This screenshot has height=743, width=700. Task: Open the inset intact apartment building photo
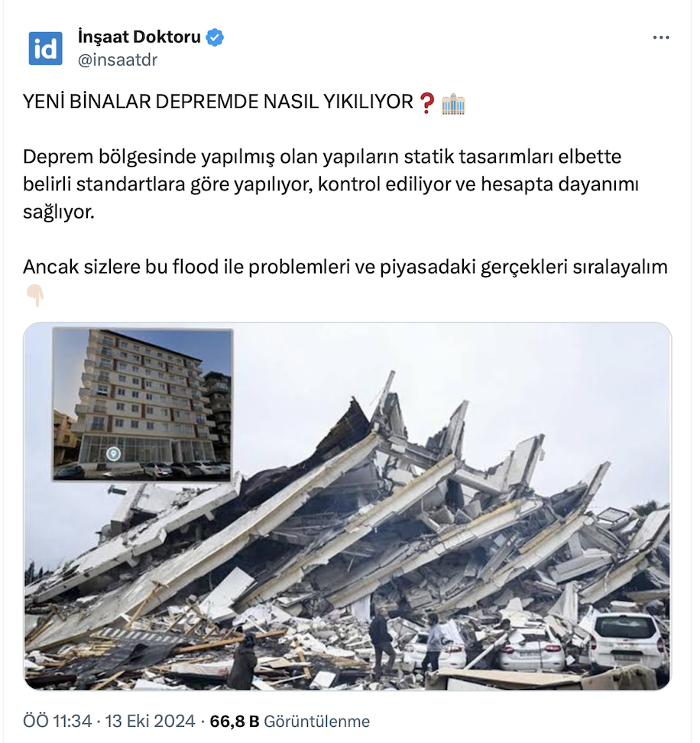pyautogui.click(x=143, y=404)
